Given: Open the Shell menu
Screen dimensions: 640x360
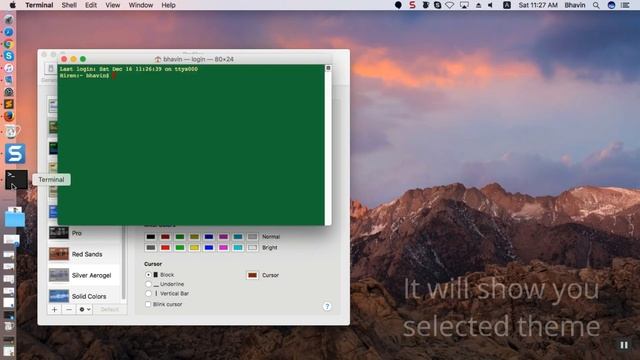Looking at the screenshot, I should tap(69, 5).
